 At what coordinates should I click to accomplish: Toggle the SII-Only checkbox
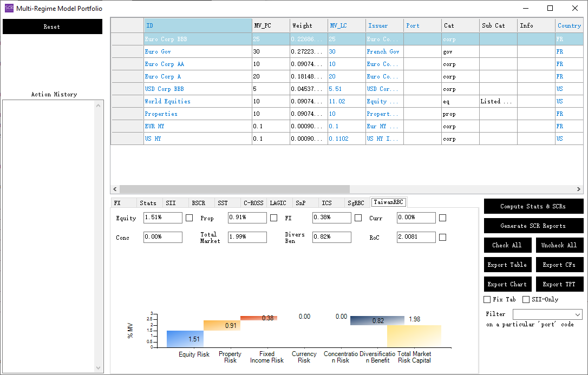pos(526,299)
